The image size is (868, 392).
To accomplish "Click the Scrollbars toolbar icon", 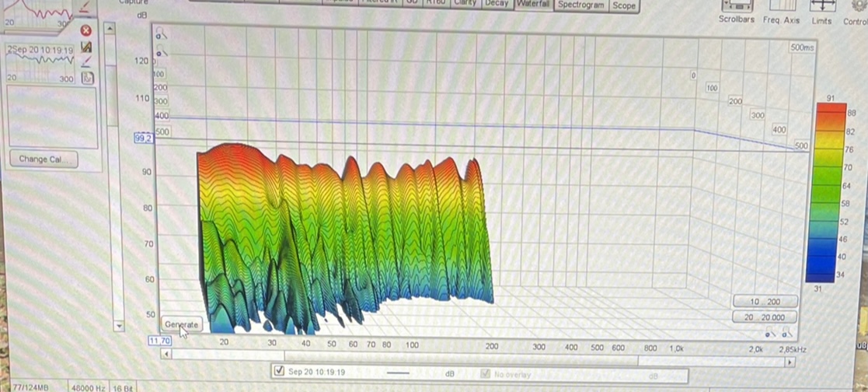I will (736, 8).
